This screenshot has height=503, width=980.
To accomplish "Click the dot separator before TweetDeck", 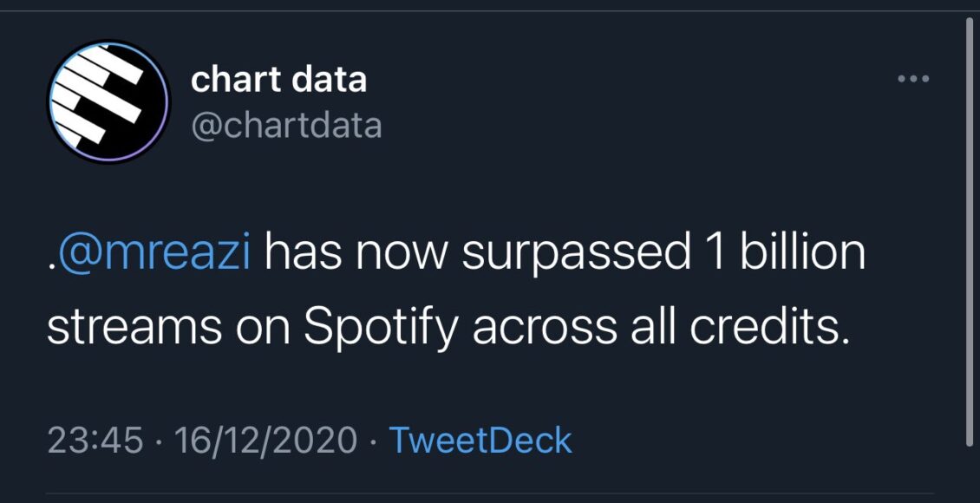I will 373,441.
